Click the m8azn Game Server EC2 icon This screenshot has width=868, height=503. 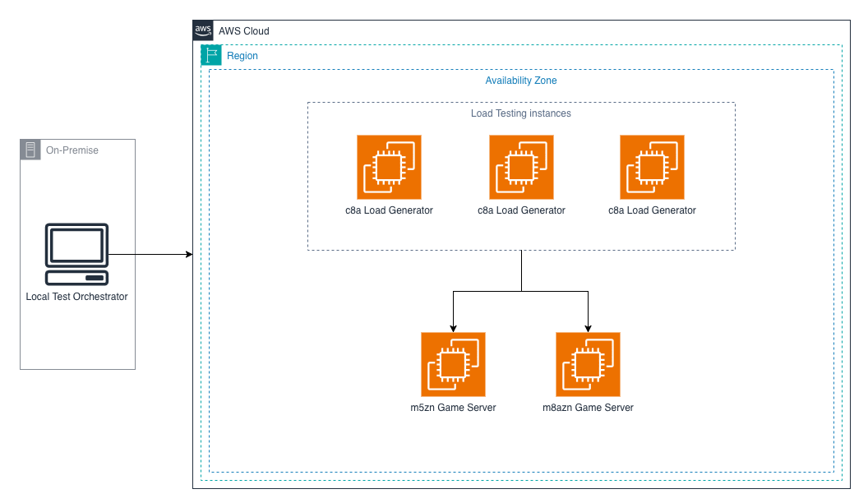coord(588,364)
